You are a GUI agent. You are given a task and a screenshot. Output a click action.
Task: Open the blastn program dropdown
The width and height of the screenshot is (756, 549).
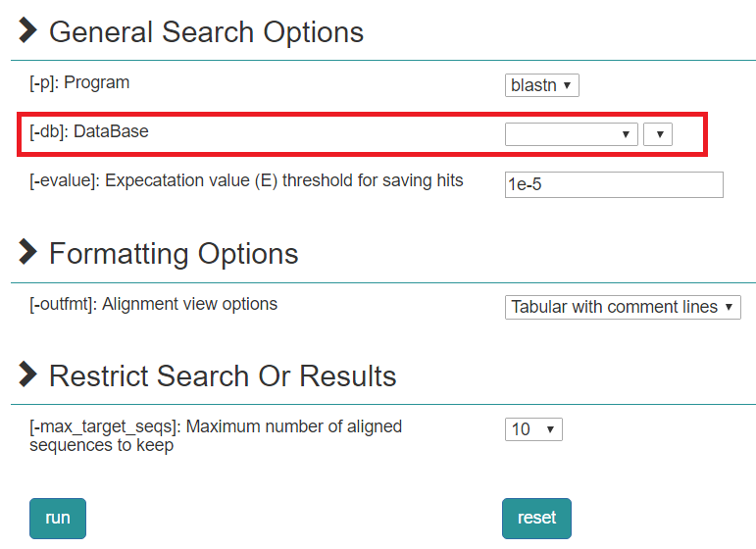pyautogui.click(x=542, y=85)
